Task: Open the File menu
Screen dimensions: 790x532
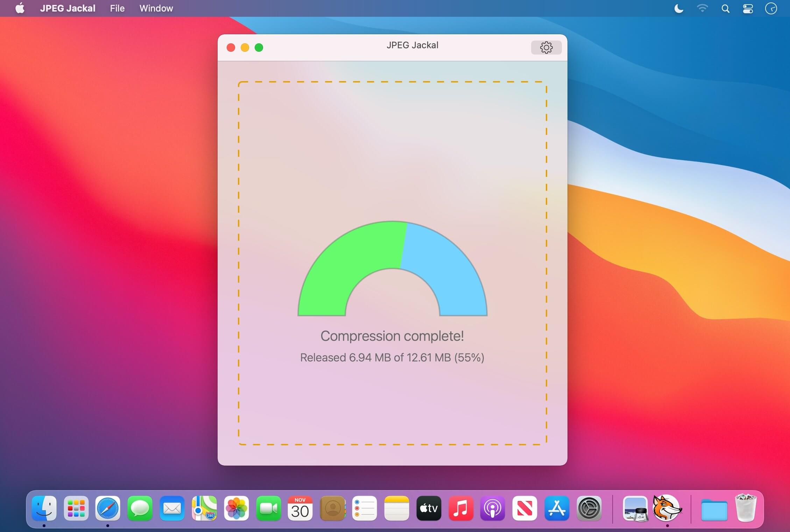Action: (117, 8)
